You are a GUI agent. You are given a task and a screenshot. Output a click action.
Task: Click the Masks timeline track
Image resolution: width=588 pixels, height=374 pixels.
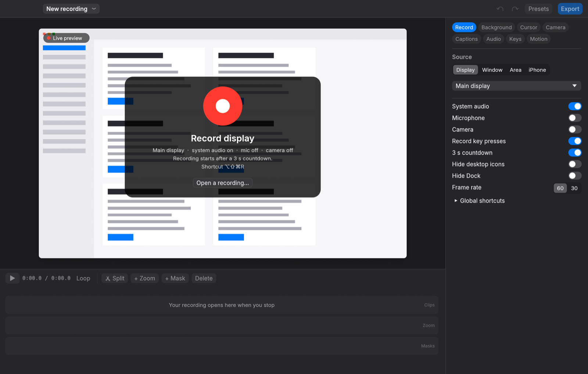222,346
